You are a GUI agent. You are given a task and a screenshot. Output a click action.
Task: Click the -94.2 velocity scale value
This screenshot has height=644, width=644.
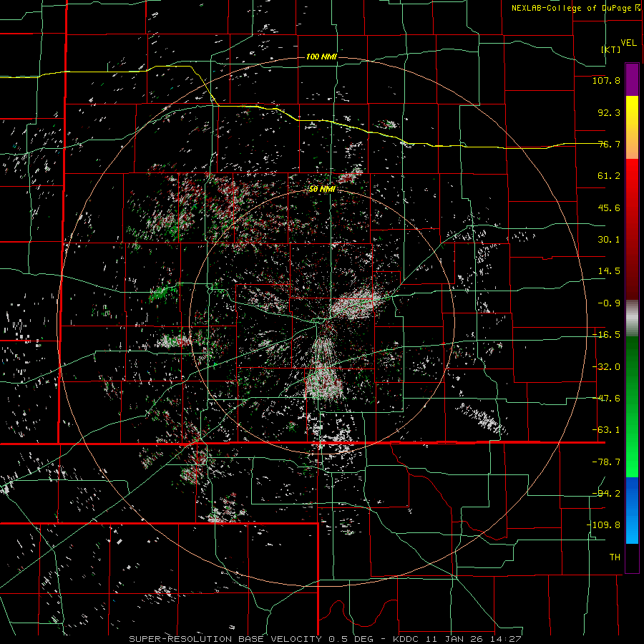(606, 494)
